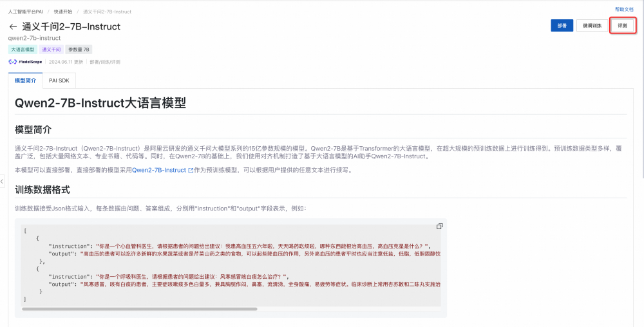This screenshot has width=644, height=327.
Task: Click the first "instruction" key in code
Action: (68, 246)
